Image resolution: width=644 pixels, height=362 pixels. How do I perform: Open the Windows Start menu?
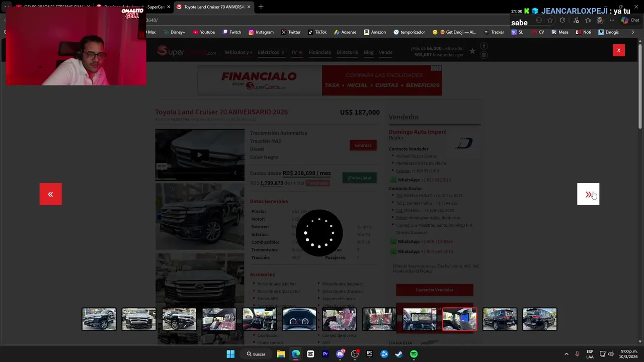tap(230, 354)
